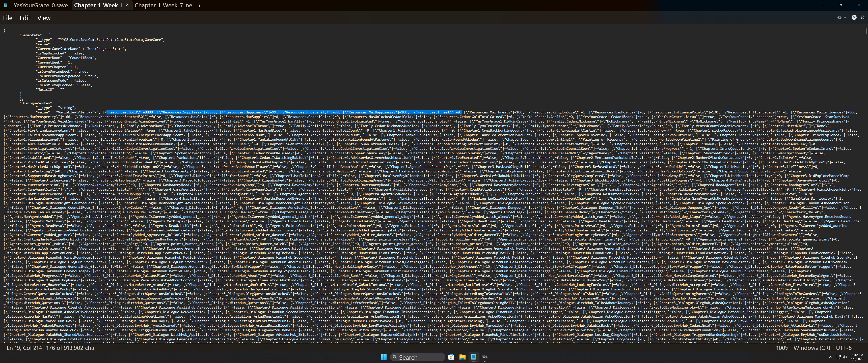Switch to YesYourGrace_0.save tab
868x363 pixels.
(x=40, y=5)
